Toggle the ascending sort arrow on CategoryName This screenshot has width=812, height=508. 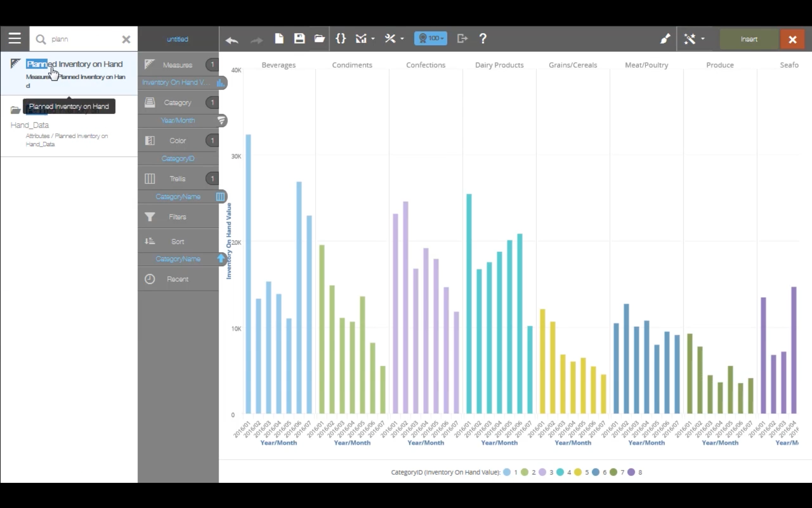221,258
